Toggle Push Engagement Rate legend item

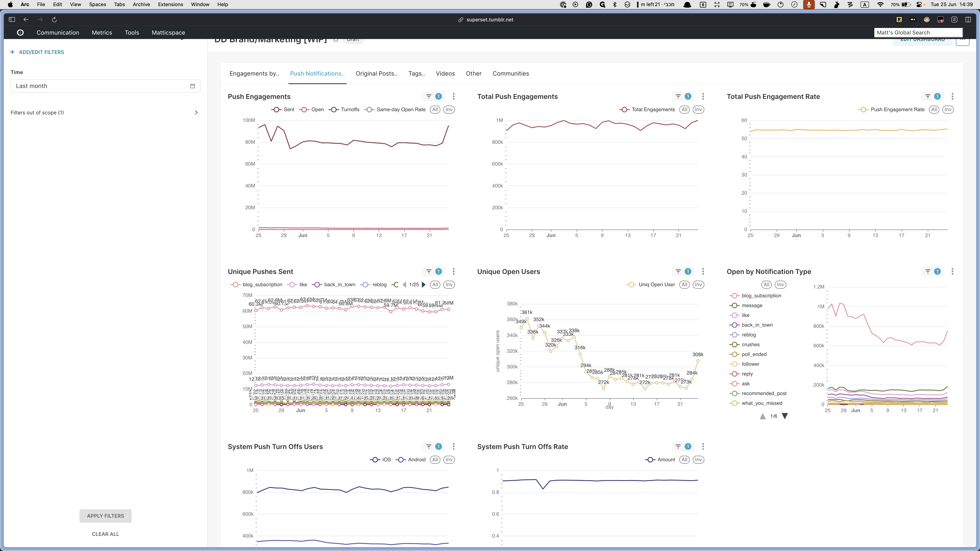891,109
